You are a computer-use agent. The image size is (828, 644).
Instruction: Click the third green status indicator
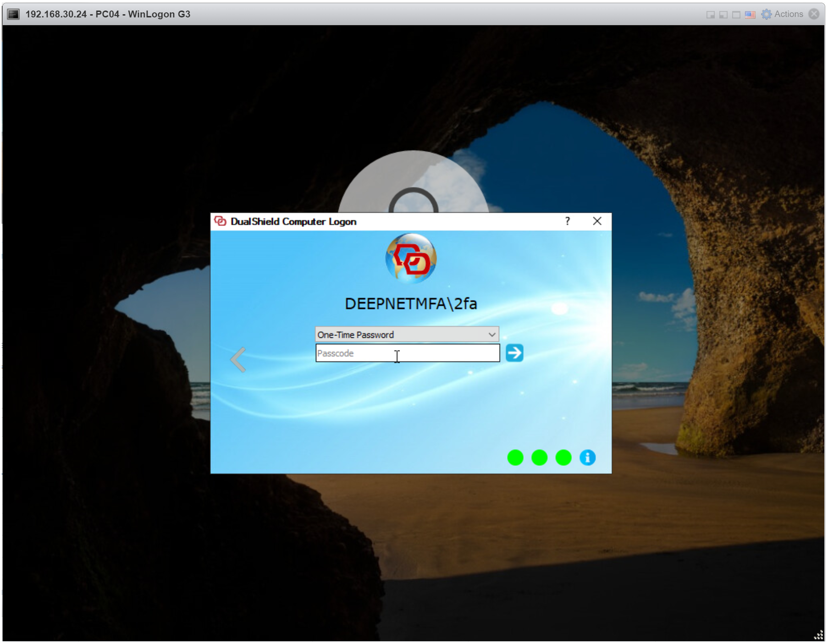[x=563, y=457]
